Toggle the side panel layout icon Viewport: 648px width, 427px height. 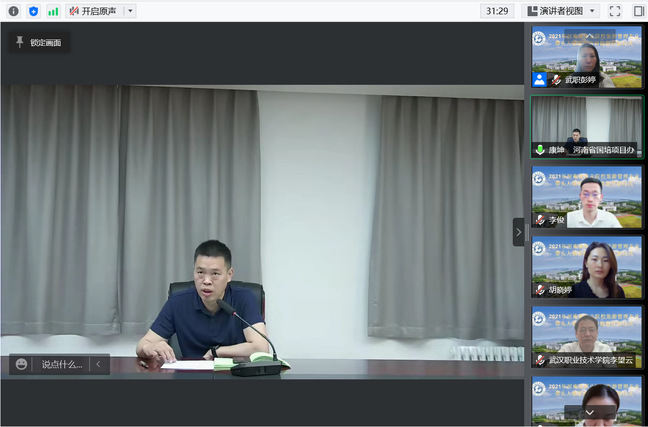coord(638,11)
